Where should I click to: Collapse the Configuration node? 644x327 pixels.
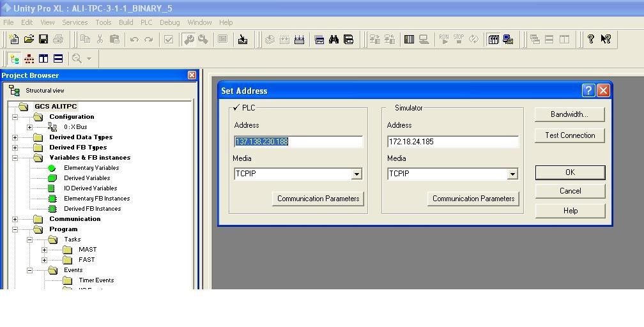(x=15, y=117)
